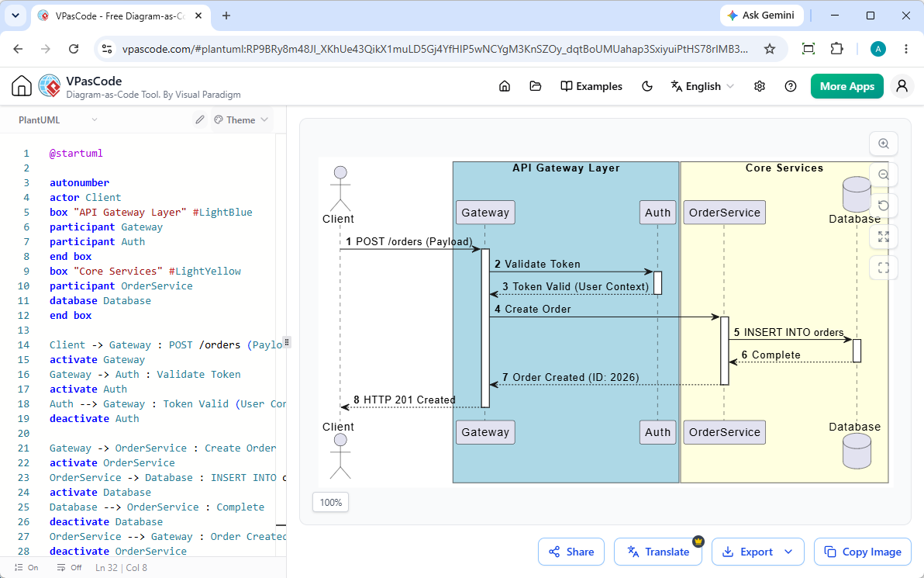Click the zoom out magnifier button
The width and height of the screenshot is (924, 578).
click(x=884, y=175)
